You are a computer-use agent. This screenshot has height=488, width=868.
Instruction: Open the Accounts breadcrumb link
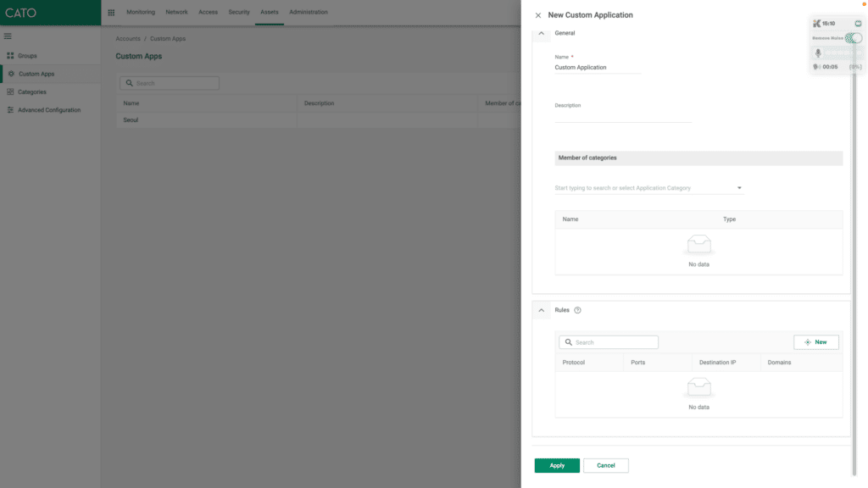[127, 38]
